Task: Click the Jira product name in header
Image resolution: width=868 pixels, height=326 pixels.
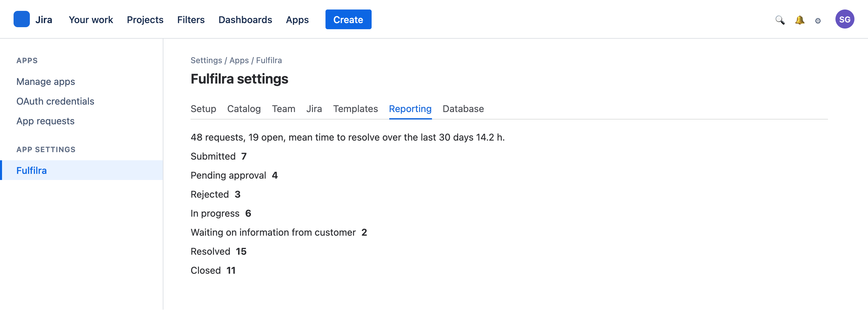Action: [x=44, y=20]
